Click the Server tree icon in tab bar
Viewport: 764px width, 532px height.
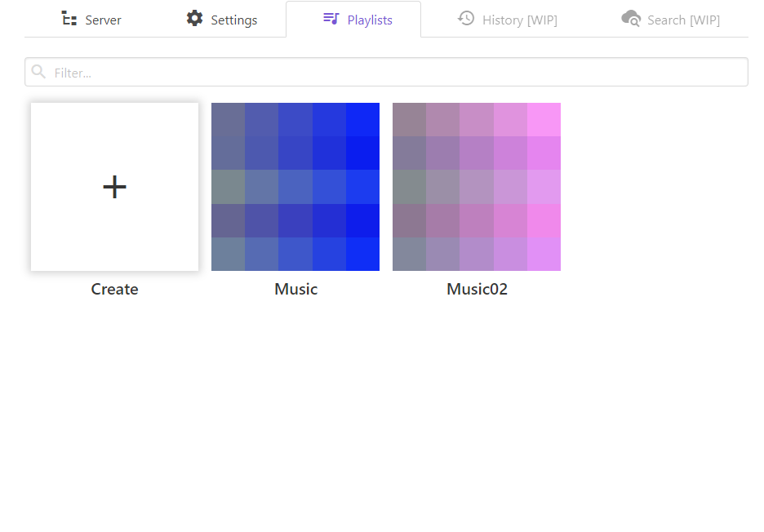(69, 19)
